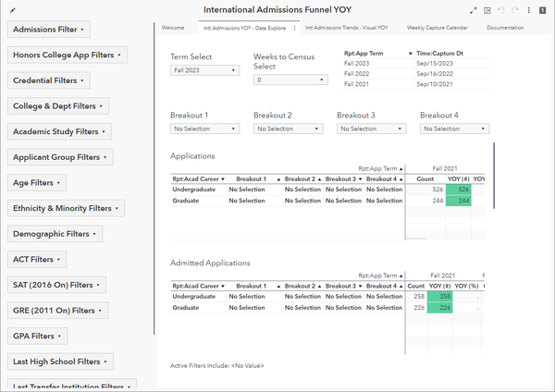Screen dimensions: 555x392
Task: Sort Admitted Applications Breakout 4 column
Action: click(x=401, y=287)
